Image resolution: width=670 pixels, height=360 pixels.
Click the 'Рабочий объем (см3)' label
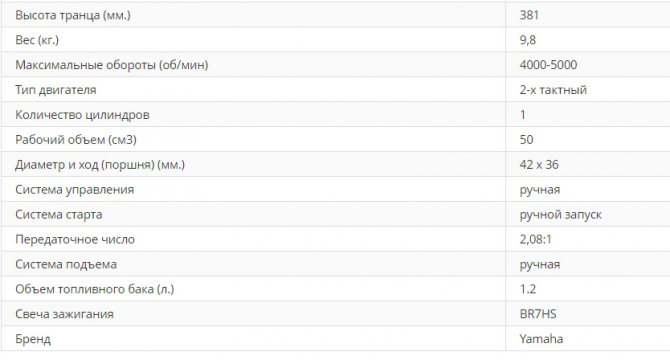(x=76, y=140)
